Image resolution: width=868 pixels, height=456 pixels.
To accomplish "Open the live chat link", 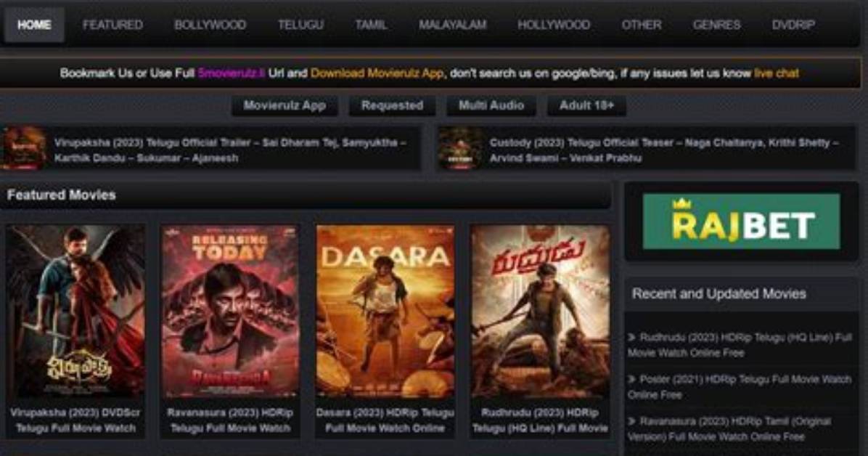I will [777, 73].
